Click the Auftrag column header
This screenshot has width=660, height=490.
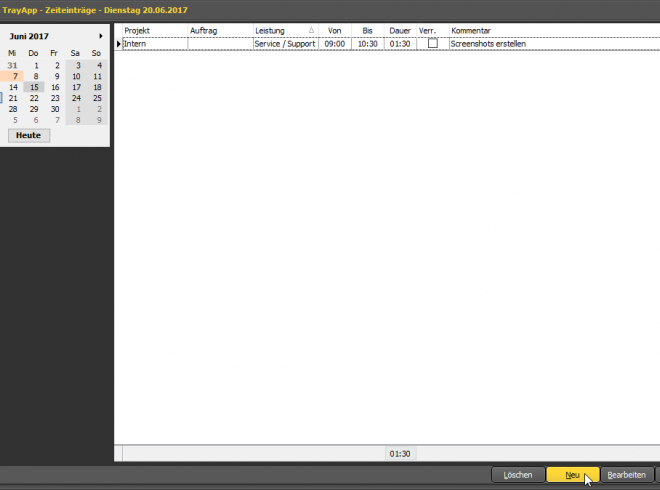click(220, 31)
